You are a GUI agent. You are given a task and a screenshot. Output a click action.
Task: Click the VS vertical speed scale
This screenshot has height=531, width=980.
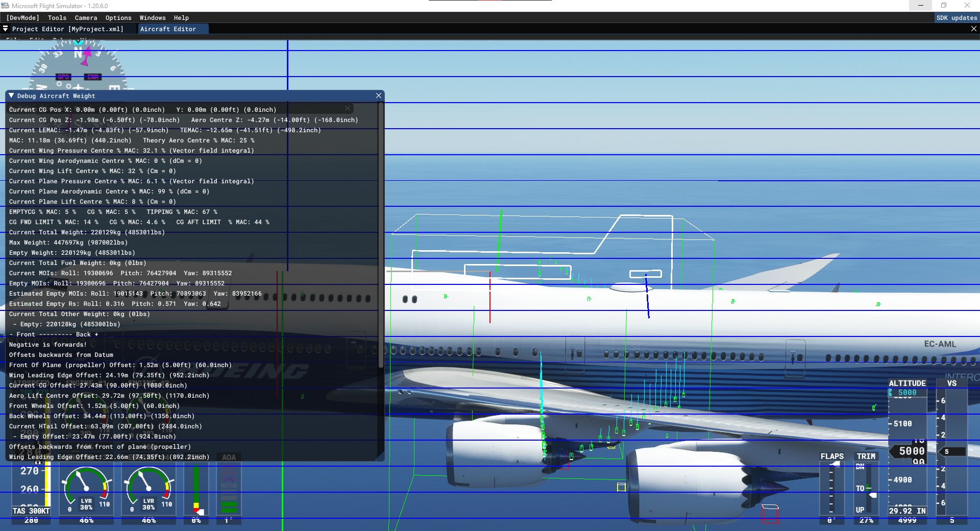point(952,451)
